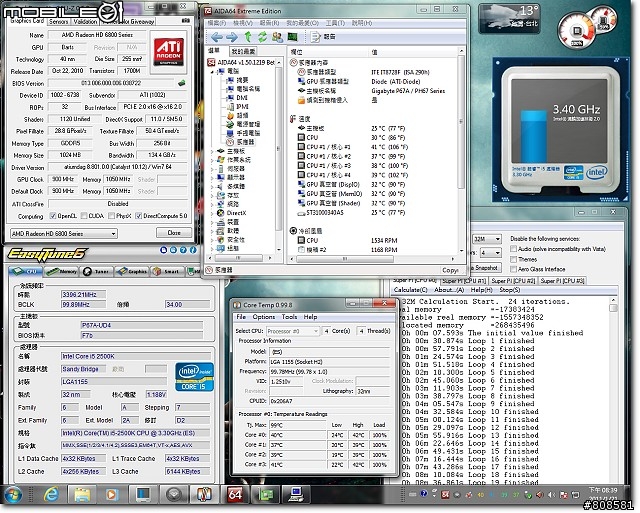Enable Audio service disable checkbox
This screenshot has width=640, height=513.
point(513,249)
